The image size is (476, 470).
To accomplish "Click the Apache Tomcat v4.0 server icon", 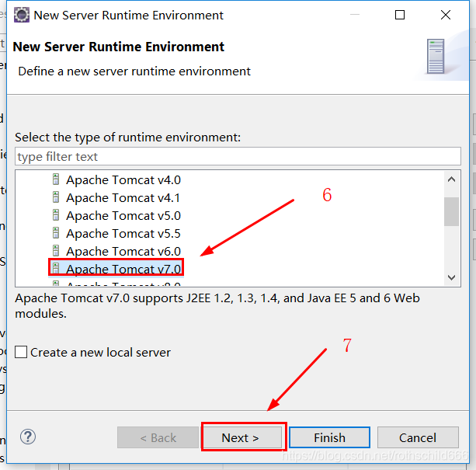I will point(56,179).
